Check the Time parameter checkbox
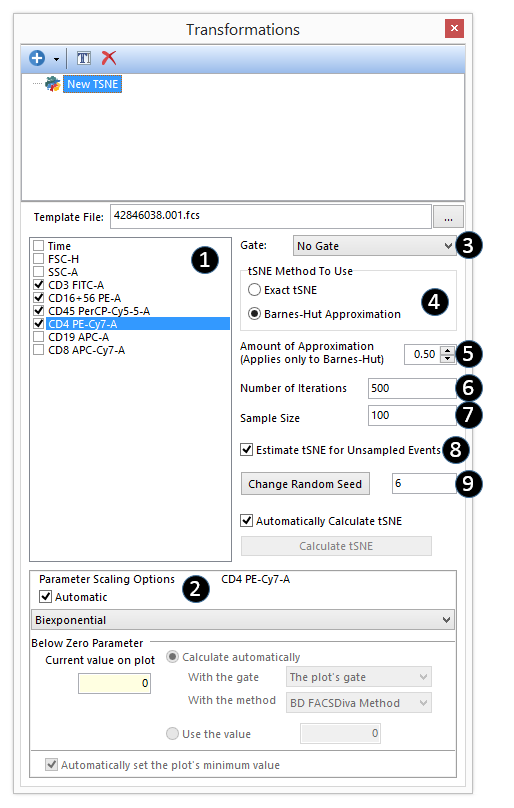This screenshot has height=808, width=514. [x=39, y=246]
